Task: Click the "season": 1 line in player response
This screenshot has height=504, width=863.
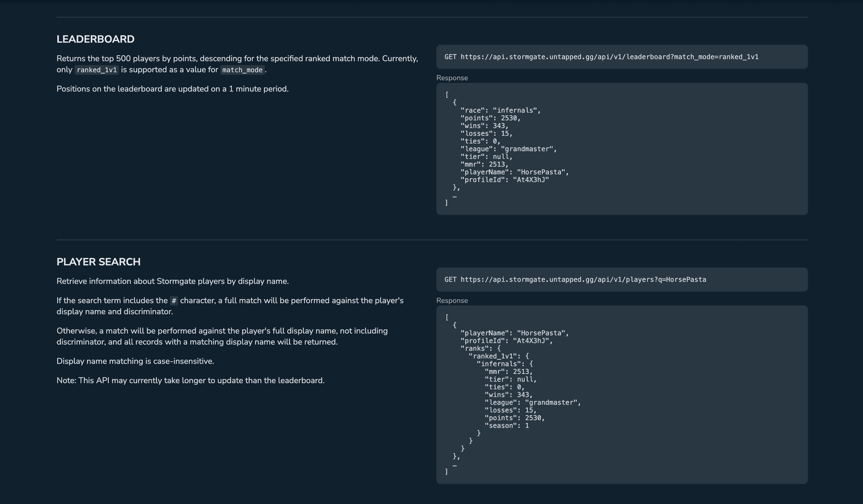Action: tap(507, 426)
